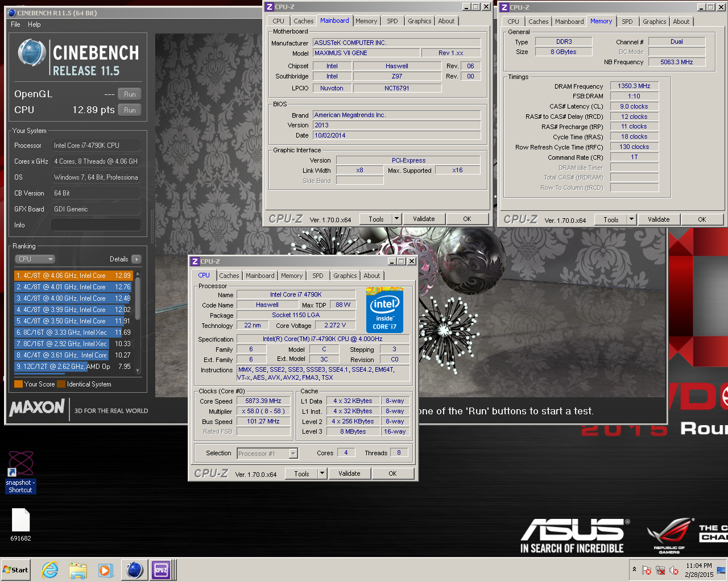Click the Info input field in Cinebench
The image size is (728, 582).
[x=96, y=225]
